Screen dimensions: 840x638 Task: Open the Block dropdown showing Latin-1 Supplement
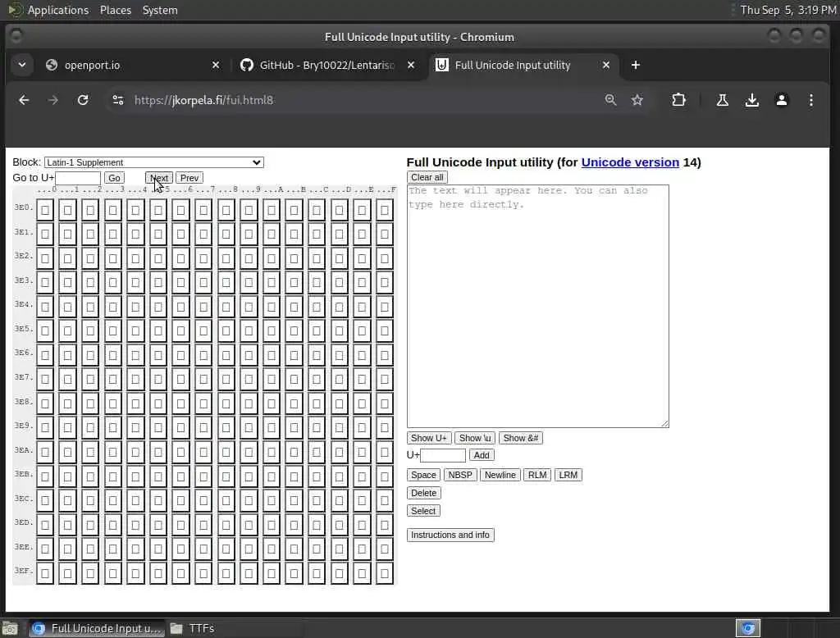point(153,162)
